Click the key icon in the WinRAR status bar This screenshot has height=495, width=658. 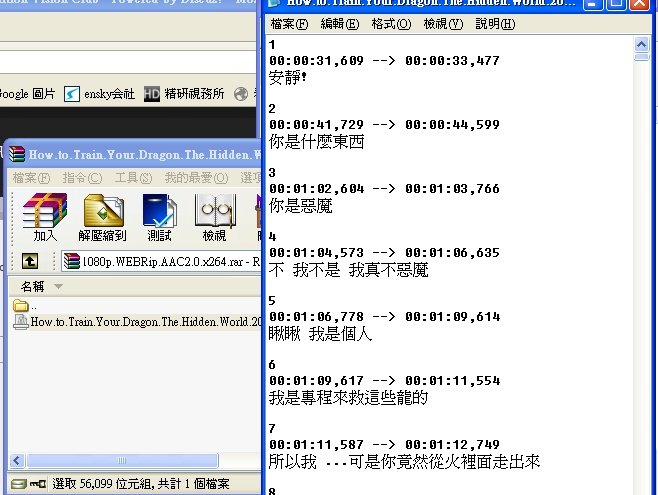point(38,484)
